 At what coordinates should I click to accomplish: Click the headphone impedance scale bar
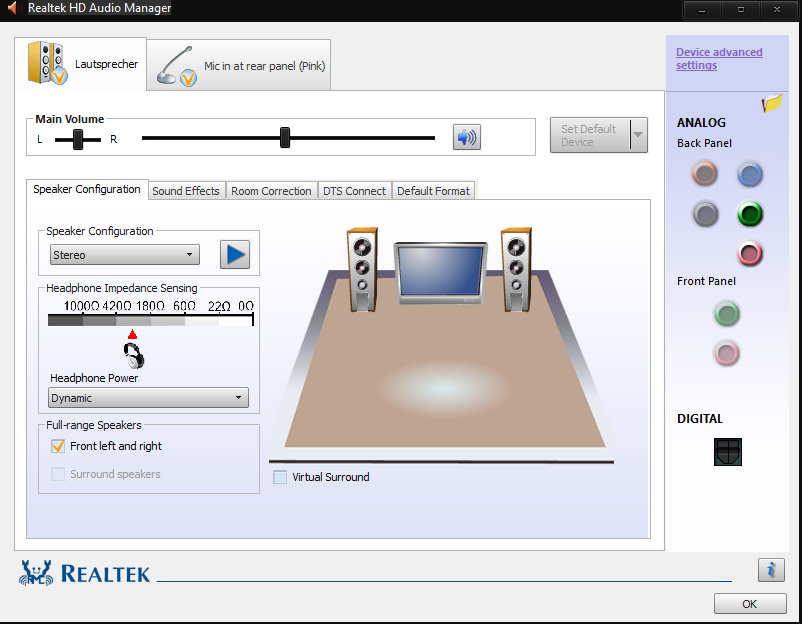pyautogui.click(x=151, y=320)
